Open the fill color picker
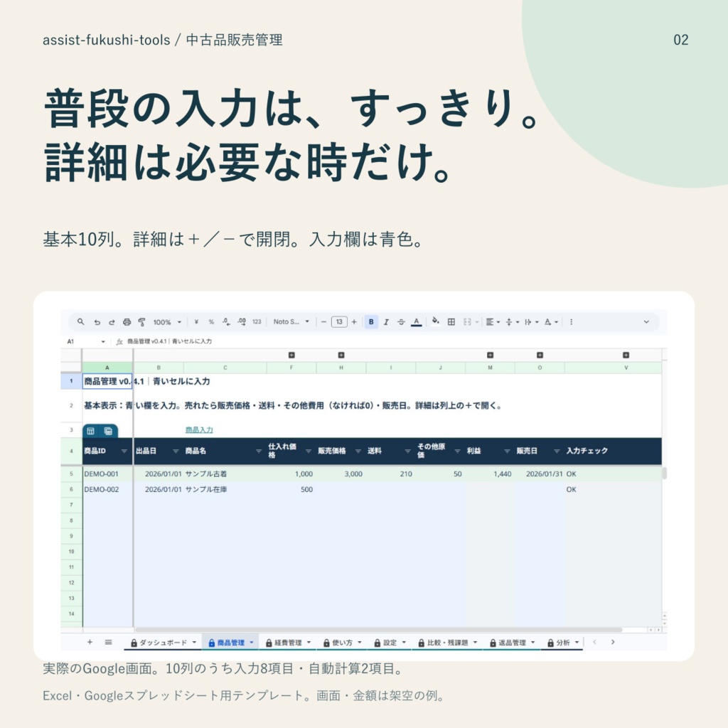 tap(436, 321)
